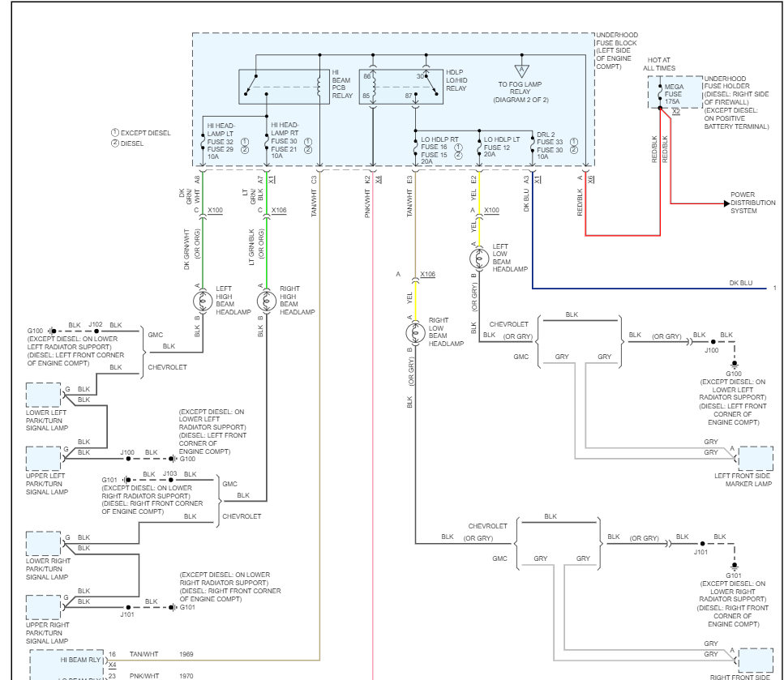Click the Left Low Beam Headlamp bulb symbol
This screenshot has height=680, width=784.
click(479, 259)
